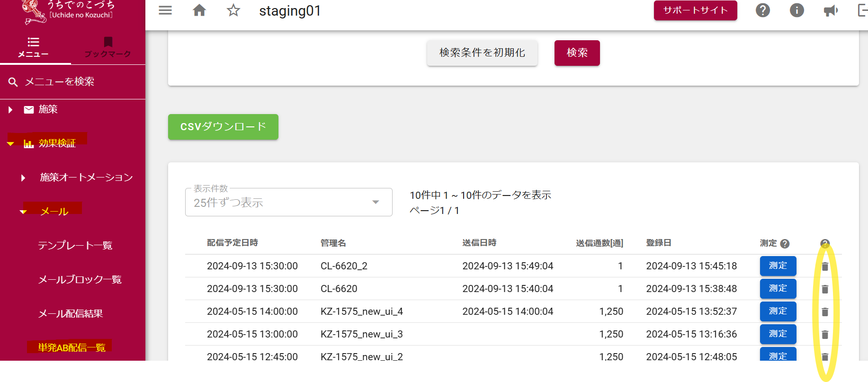Viewport: 868px width, 382px height.
Task: Bookmark page with star icon
Action: 233,10
